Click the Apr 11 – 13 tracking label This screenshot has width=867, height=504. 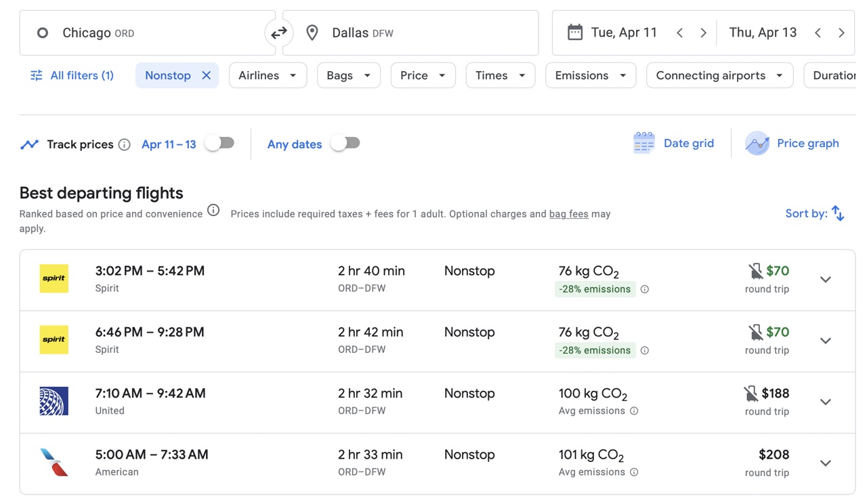(x=169, y=144)
